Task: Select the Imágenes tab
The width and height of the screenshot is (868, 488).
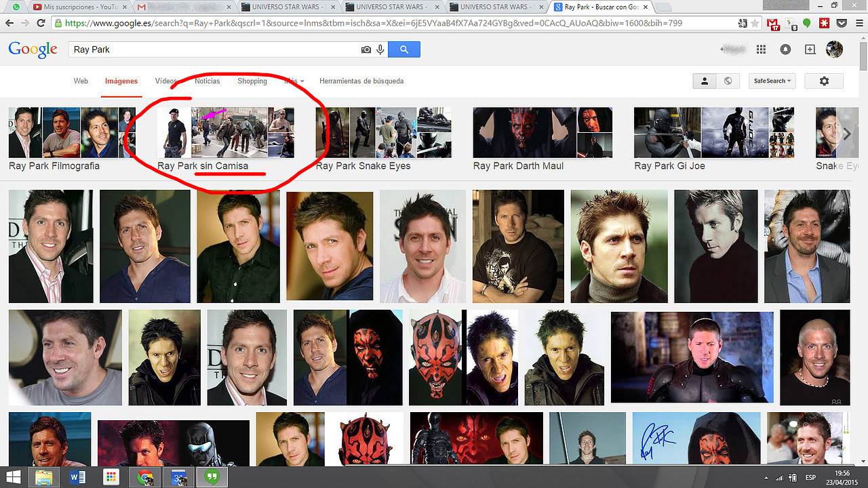Action: (x=121, y=81)
